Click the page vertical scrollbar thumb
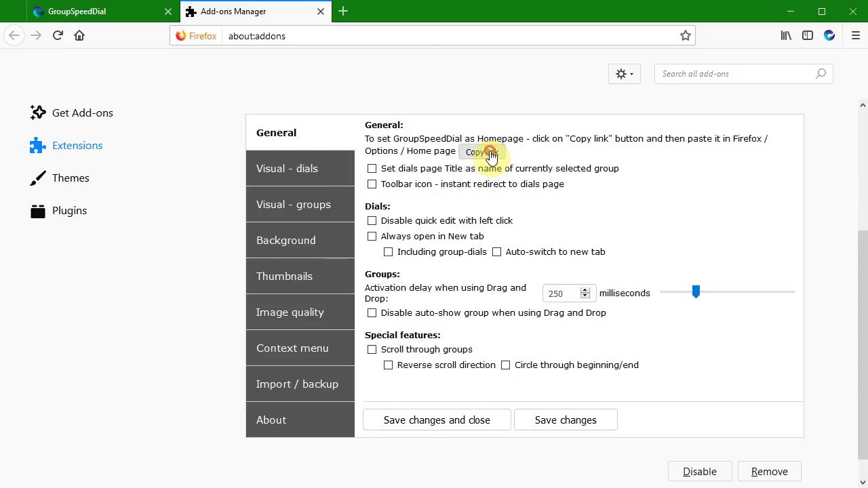 tap(863, 346)
